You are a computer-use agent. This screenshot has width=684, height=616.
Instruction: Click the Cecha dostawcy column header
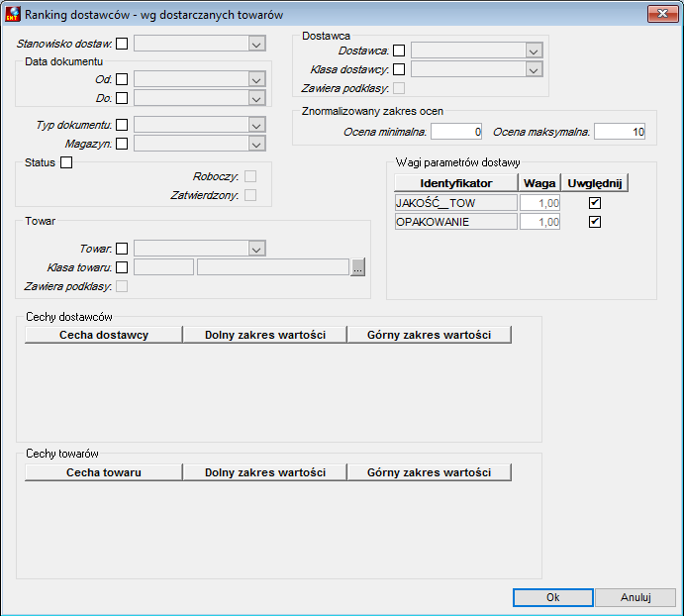(x=104, y=335)
